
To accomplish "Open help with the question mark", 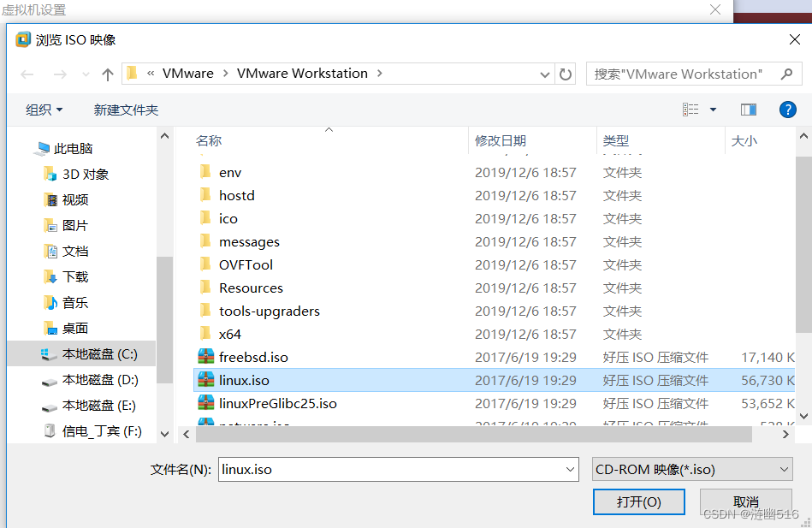I will click(788, 110).
